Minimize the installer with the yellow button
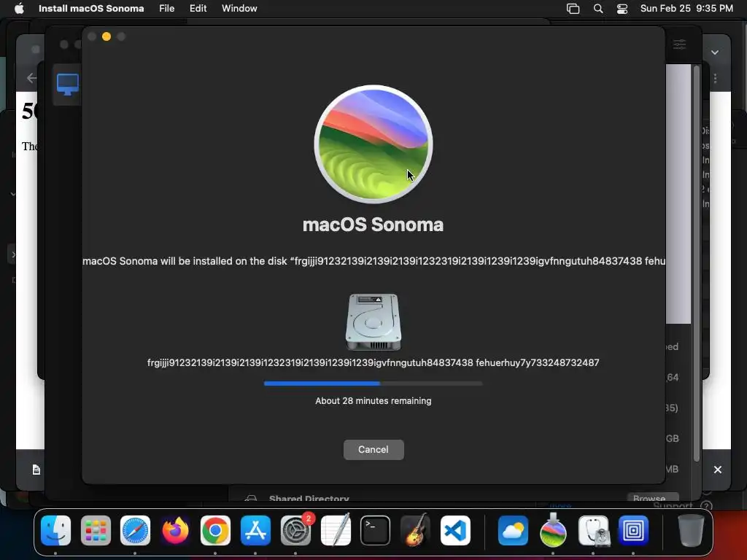This screenshot has height=560, width=747. click(107, 36)
